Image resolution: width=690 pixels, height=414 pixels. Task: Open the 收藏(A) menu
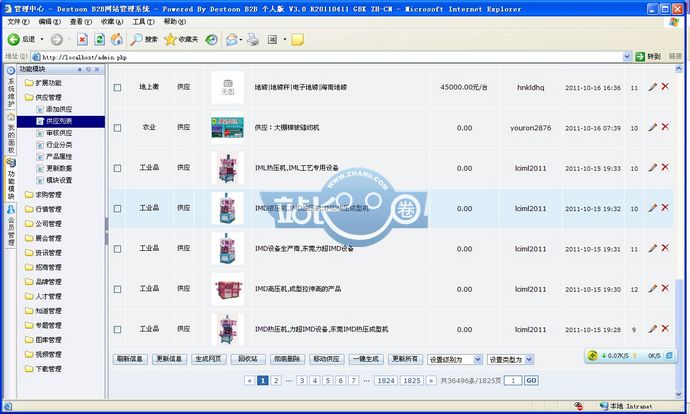point(112,21)
